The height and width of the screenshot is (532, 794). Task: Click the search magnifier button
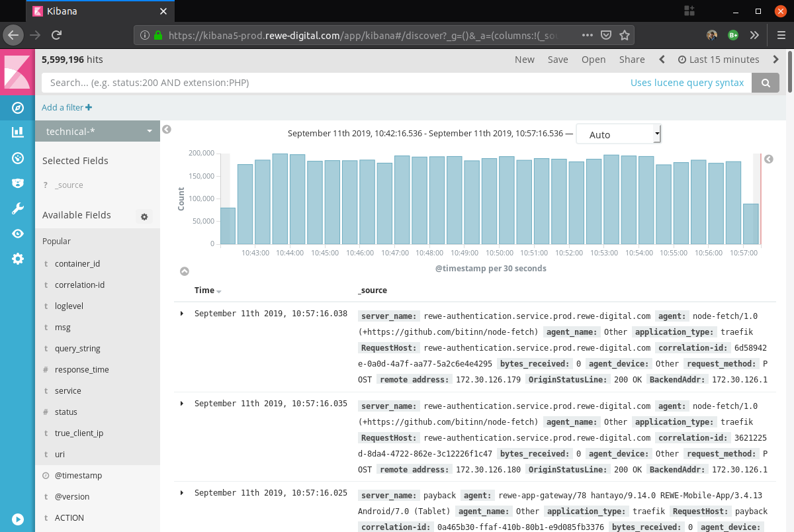pos(766,83)
